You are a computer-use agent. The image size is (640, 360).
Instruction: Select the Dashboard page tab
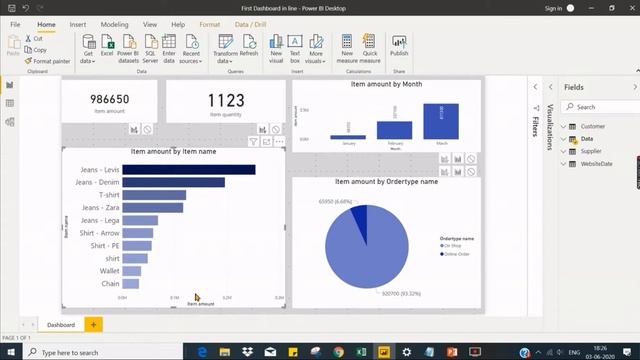pyautogui.click(x=61, y=325)
